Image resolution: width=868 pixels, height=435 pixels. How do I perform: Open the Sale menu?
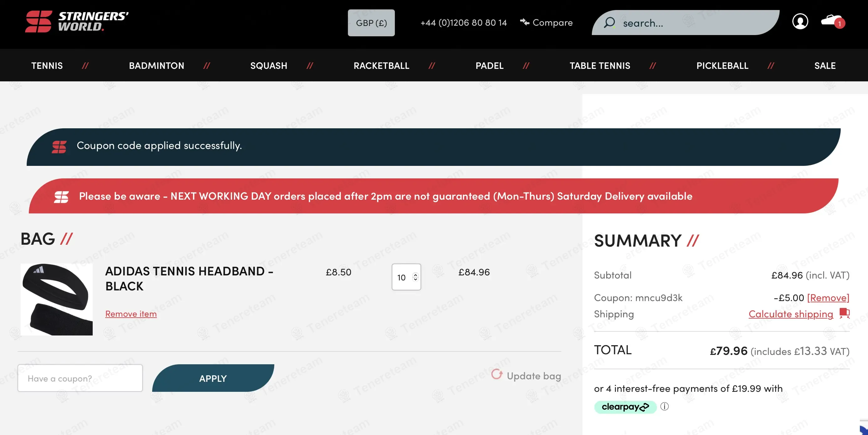pyautogui.click(x=825, y=66)
